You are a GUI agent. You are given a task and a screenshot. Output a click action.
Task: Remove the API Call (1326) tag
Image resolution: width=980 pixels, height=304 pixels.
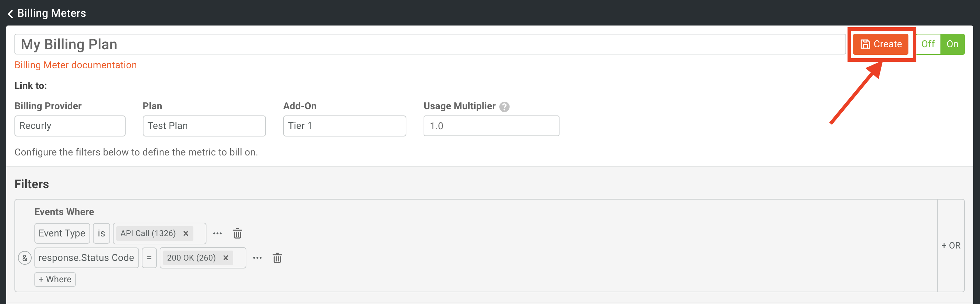click(x=186, y=233)
